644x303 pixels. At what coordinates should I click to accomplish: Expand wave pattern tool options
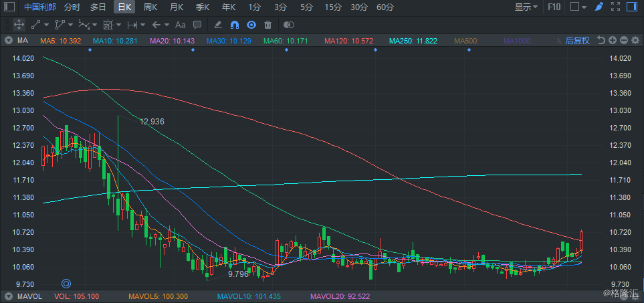[x=94, y=25]
